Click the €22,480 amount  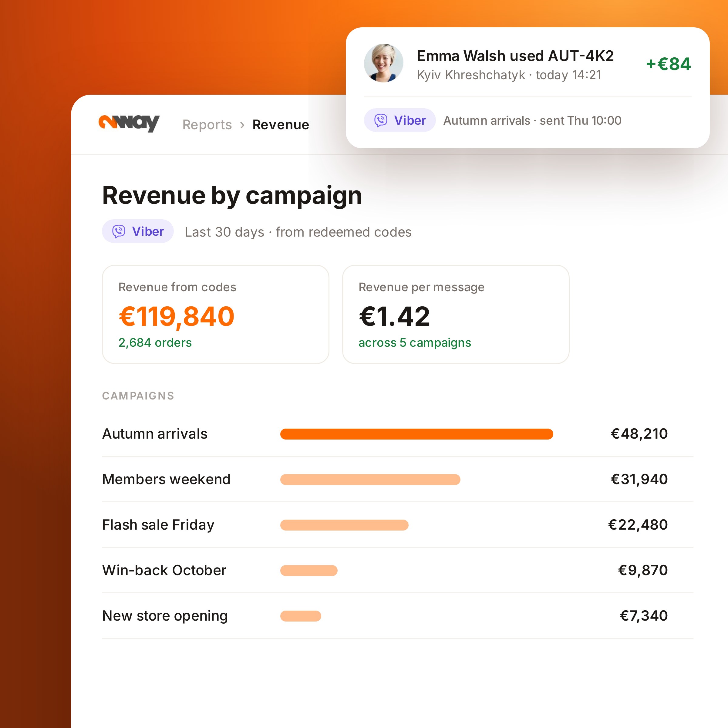(638, 525)
